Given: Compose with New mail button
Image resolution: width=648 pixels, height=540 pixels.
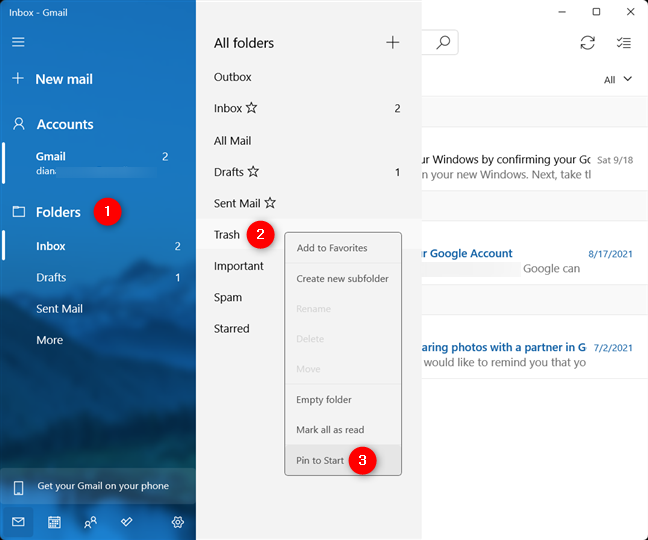Looking at the screenshot, I should click(98, 79).
